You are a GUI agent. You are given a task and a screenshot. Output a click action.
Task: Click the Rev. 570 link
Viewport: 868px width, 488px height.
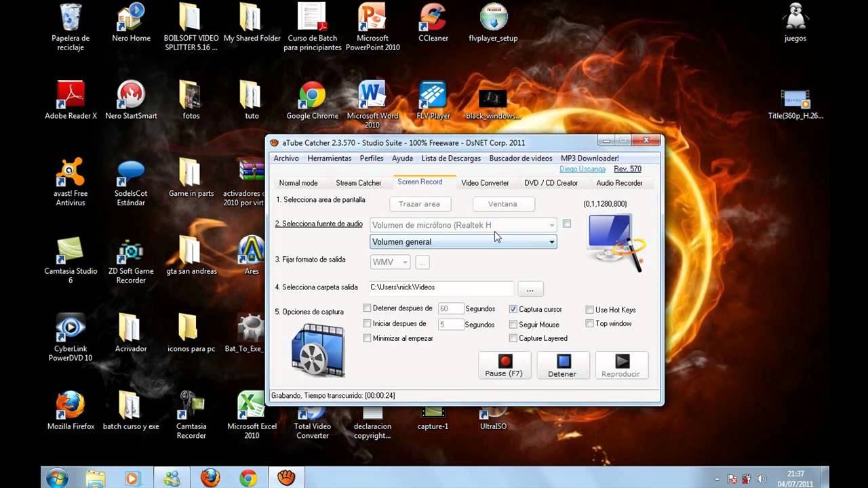pyautogui.click(x=627, y=169)
